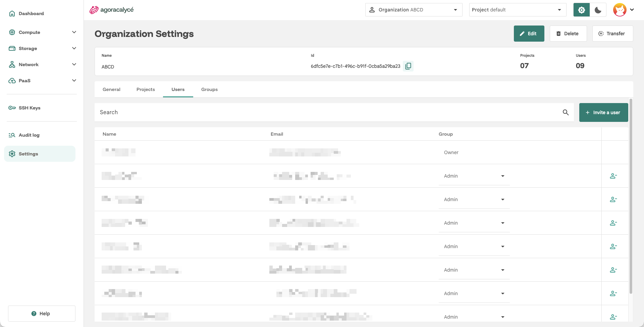Image resolution: width=644 pixels, height=327 pixels.
Task: Switch to dark theme moon icon
Action: click(x=598, y=10)
